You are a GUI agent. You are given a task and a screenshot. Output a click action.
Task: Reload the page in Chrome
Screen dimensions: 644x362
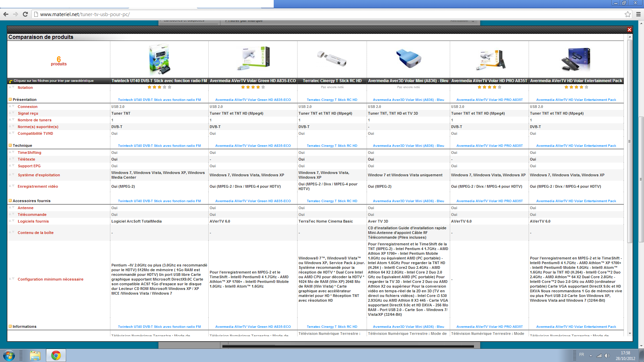[25, 14]
